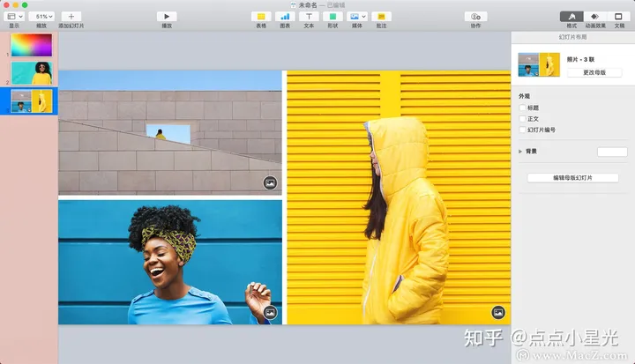Switch to the Document (文稿) tab
This screenshot has height=364, width=635.
pyautogui.click(x=618, y=16)
